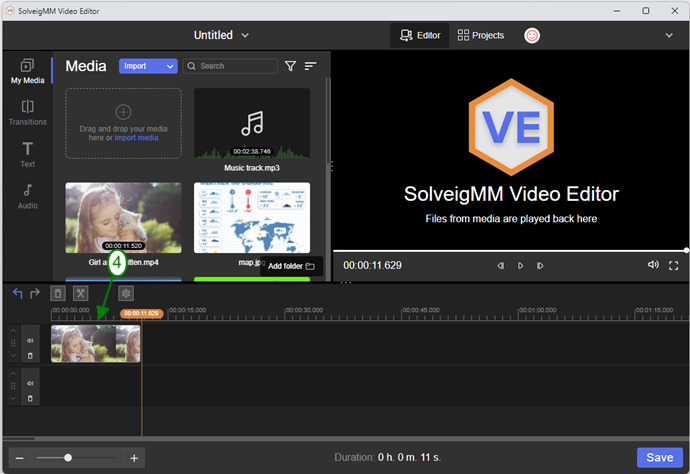Expand the top-right header chevron
The width and height of the screenshot is (690, 474).
tap(669, 35)
